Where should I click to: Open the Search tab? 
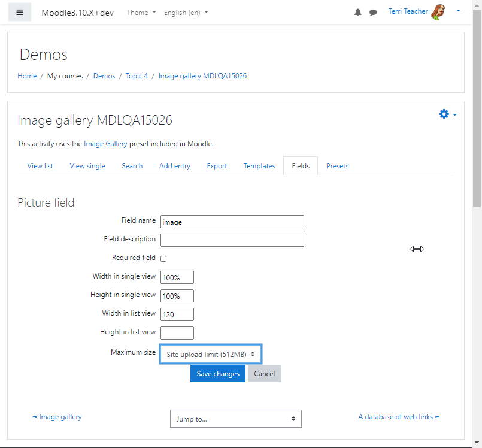click(132, 166)
